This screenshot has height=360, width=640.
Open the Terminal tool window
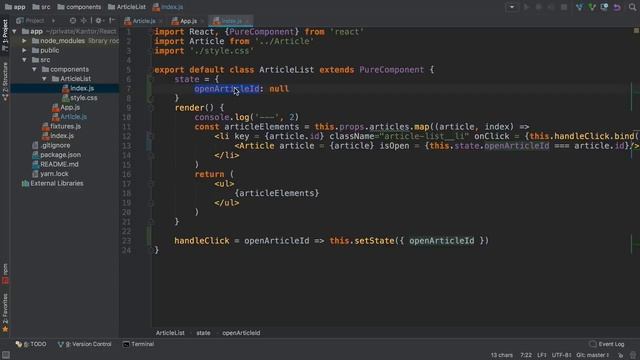pos(138,344)
